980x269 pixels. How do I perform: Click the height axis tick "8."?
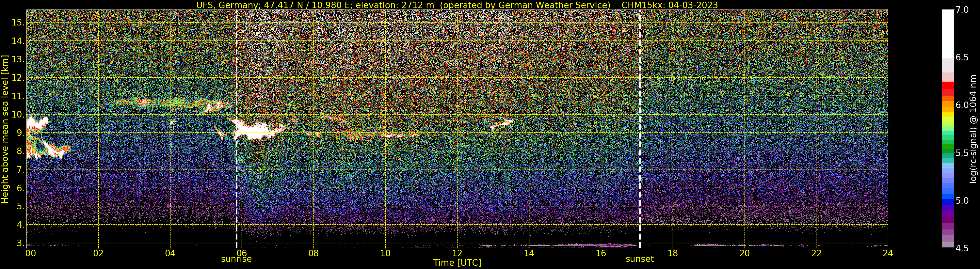click(x=20, y=151)
